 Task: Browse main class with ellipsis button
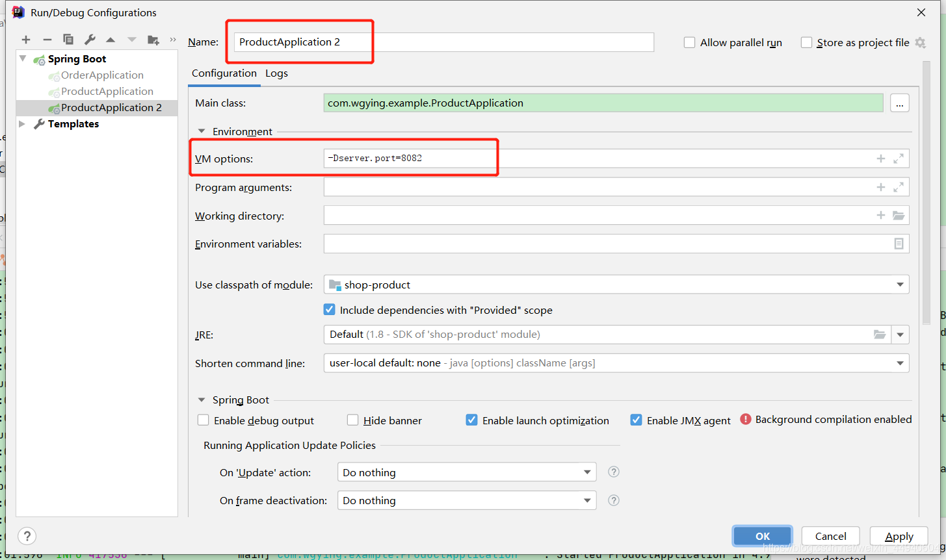[900, 103]
